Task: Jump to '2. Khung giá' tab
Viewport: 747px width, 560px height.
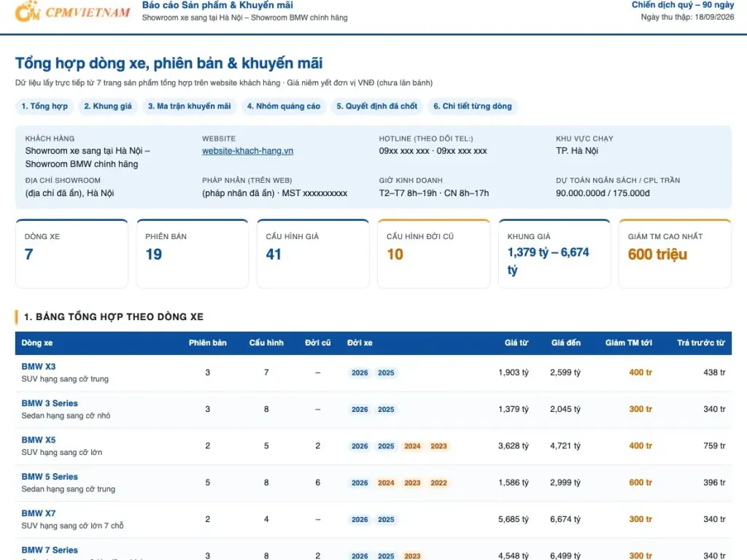Action: click(x=108, y=106)
